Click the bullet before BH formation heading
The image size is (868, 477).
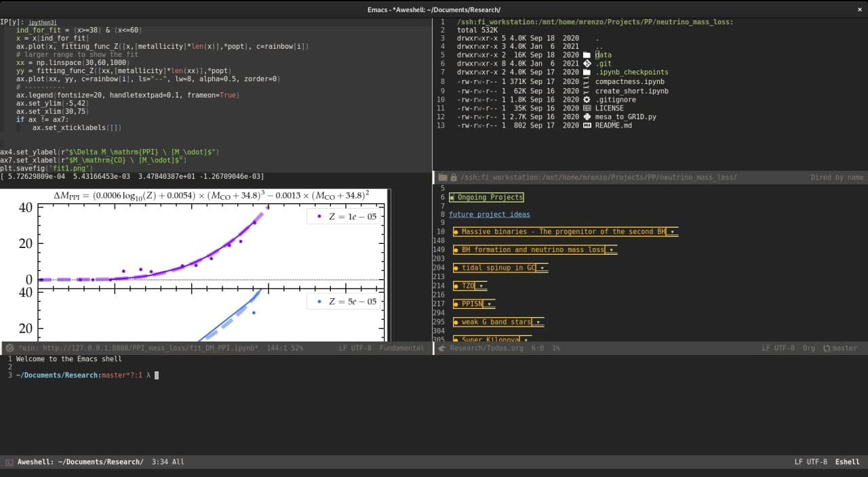(x=456, y=250)
